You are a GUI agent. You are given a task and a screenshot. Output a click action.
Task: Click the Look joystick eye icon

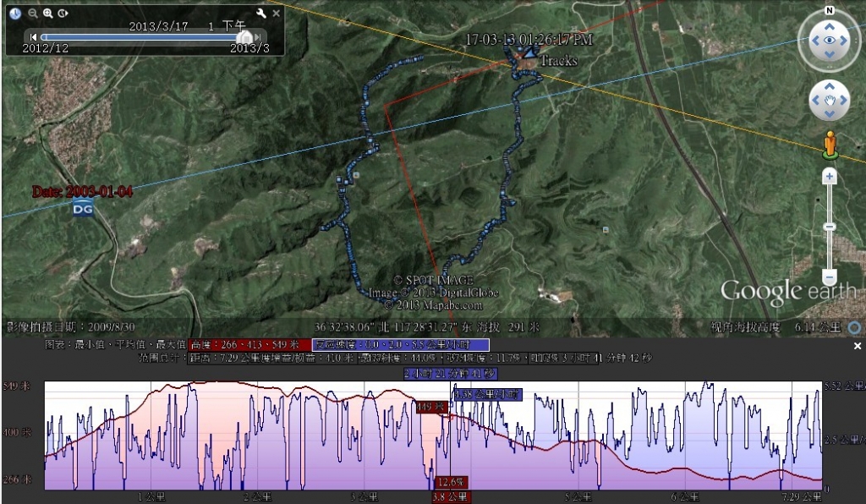coord(830,40)
